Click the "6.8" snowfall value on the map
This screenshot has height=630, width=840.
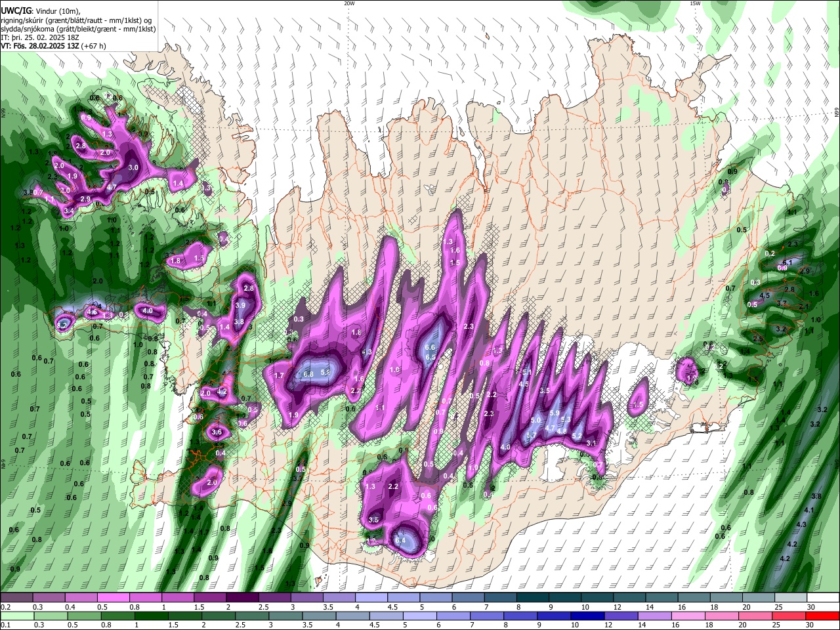tap(309, 374)
